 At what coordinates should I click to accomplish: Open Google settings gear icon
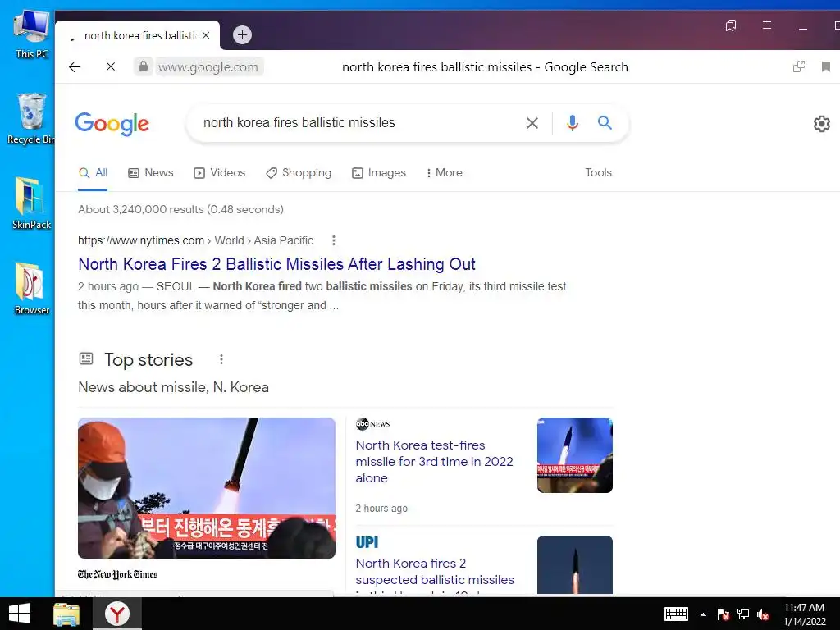[822, 124]
